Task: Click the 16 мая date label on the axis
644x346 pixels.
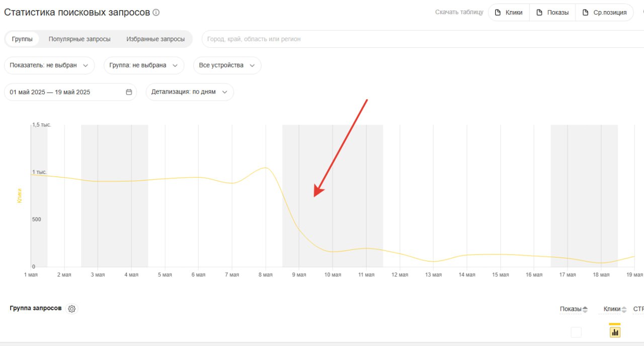Action: click(x=534, y=275)
